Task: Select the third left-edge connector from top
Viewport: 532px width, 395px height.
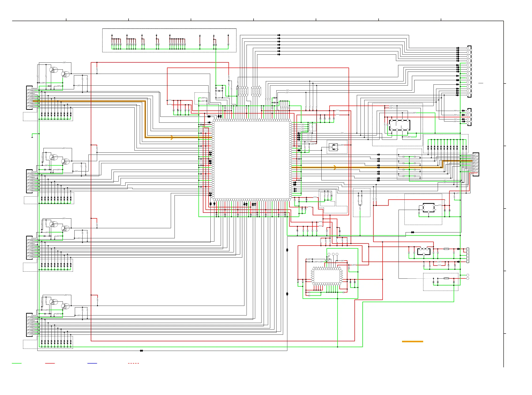Action: coord(30,247)
